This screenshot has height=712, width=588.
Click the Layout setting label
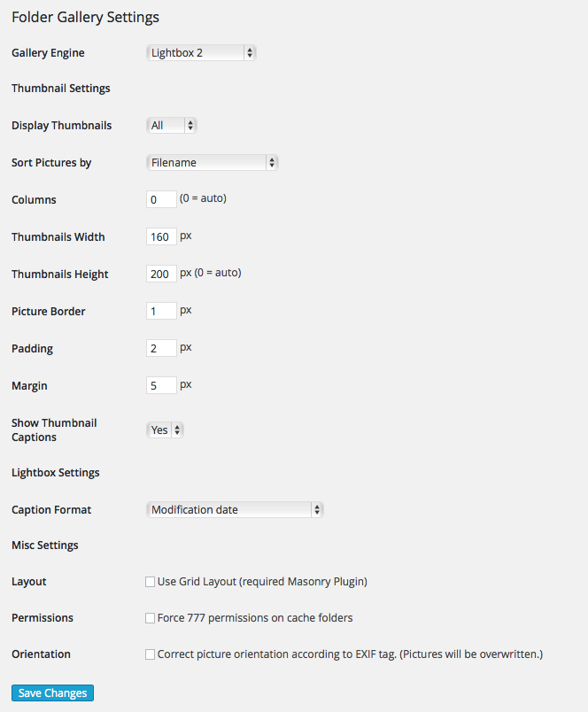29,582
